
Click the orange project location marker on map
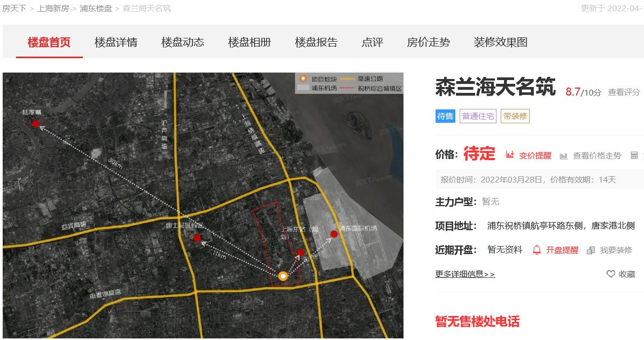click(283, 276)
